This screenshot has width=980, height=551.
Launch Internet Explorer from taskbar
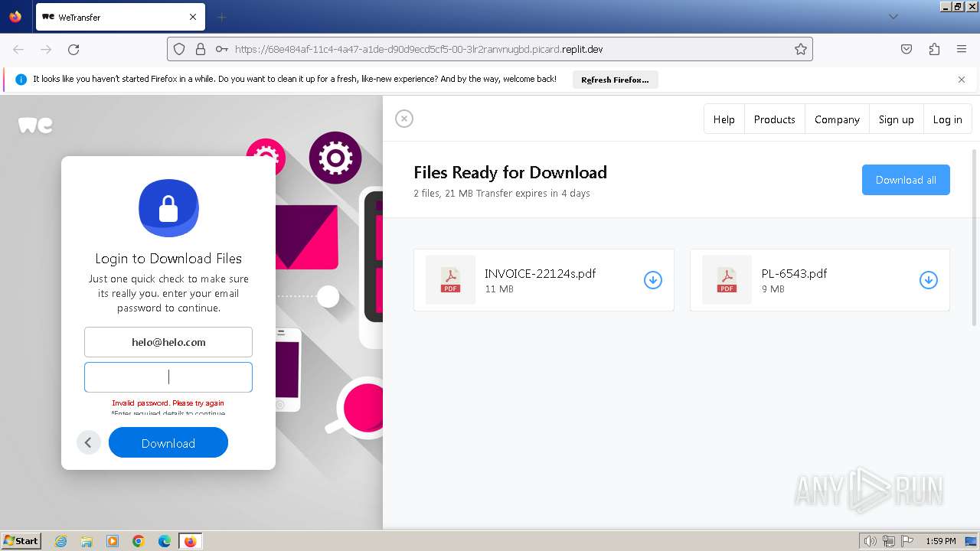[60, 541]
